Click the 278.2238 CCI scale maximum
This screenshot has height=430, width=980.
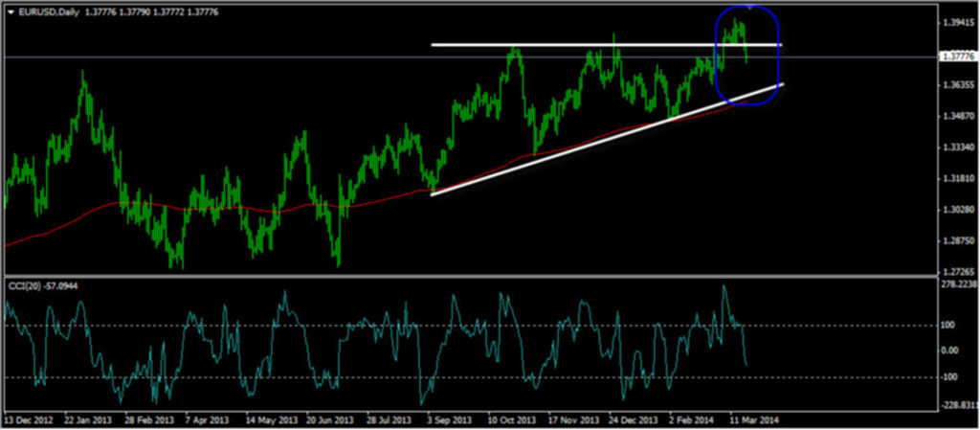pos(957,284)
